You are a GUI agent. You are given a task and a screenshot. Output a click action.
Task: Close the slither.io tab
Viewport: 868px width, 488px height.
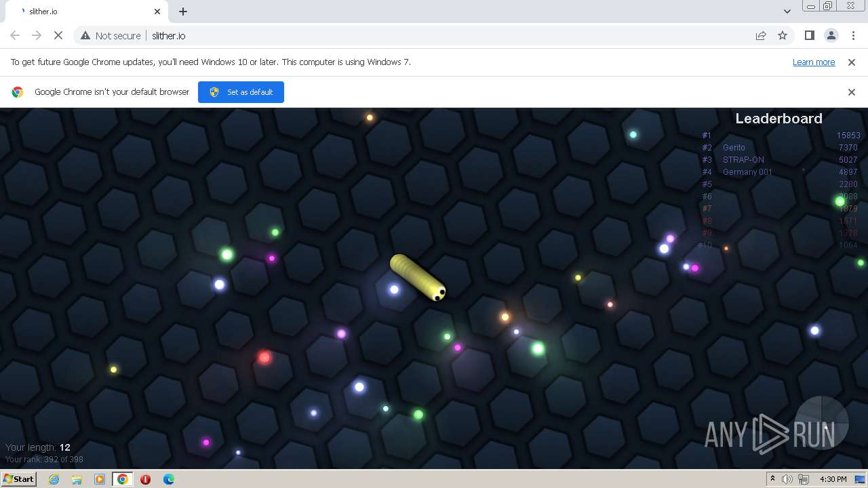157,12
